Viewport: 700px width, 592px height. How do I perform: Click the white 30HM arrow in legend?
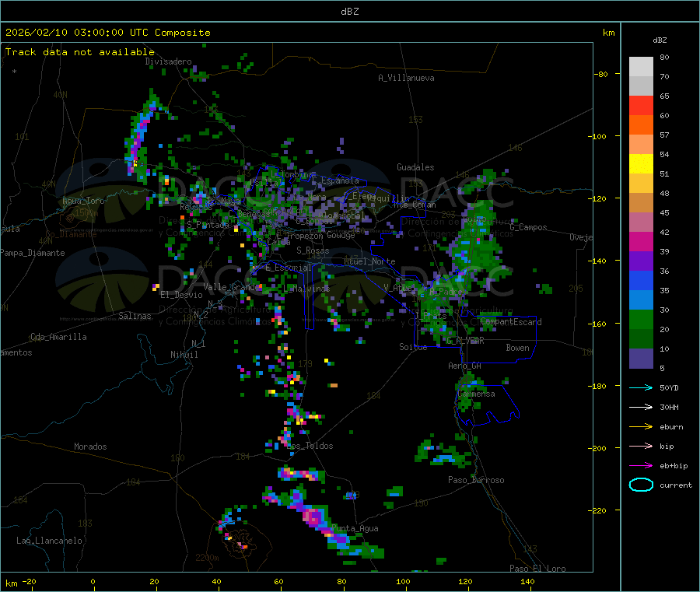click(x=641, y=407)
